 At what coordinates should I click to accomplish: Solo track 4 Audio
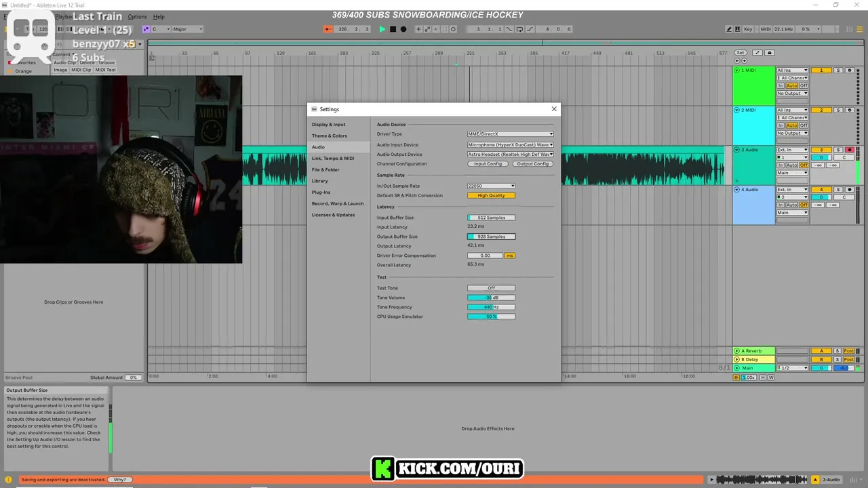tap(838, 190)
